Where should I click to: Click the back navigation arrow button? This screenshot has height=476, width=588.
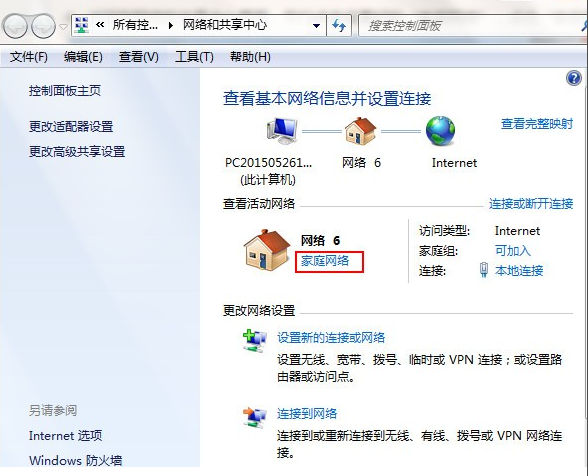coord(15,26)
